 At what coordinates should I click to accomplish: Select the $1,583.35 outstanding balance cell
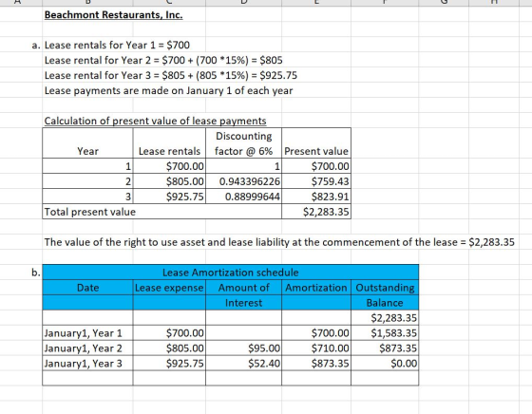click(x=385, y=333)
